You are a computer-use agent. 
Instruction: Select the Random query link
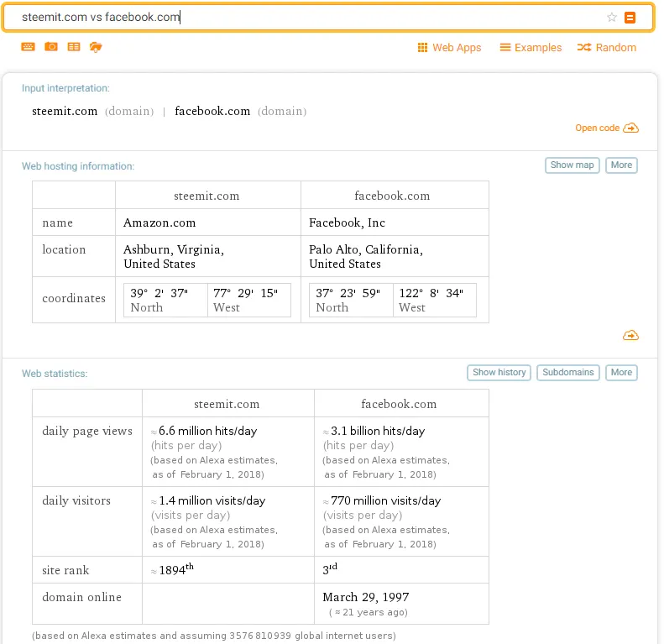coord(606,48)
